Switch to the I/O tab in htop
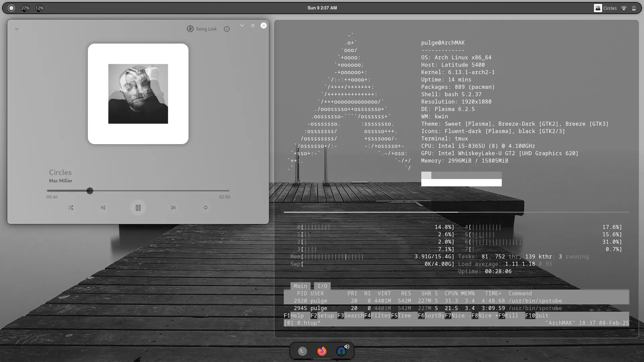 tap(322, 286)
